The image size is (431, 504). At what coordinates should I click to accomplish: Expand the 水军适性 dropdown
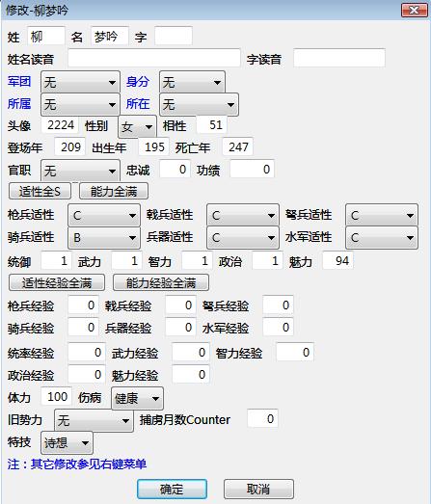pyautogui.click(x=382, y=238)
